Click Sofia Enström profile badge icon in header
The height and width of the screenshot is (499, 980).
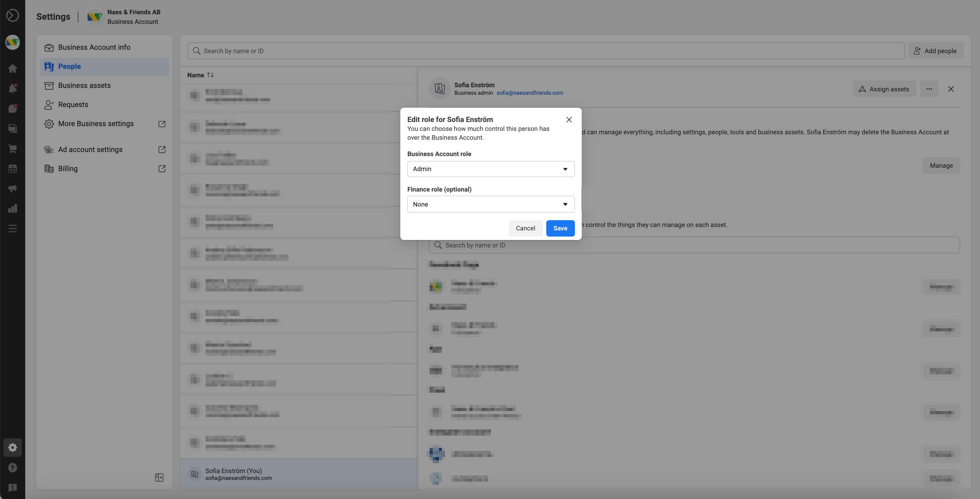click(x=440, y=89)
